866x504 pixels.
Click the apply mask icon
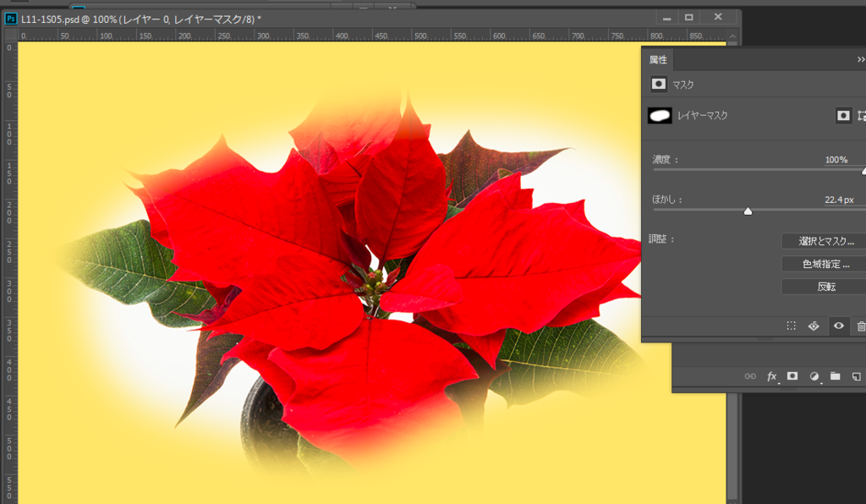814,326
